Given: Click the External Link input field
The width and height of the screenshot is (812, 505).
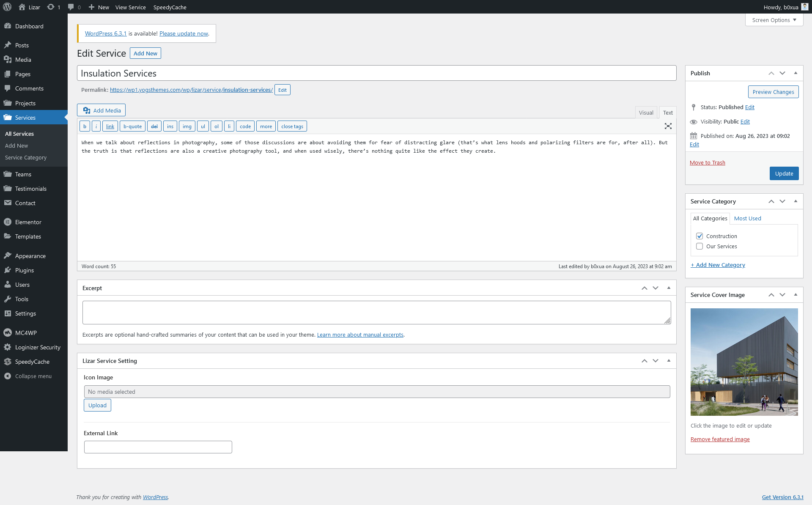Looking at the screenshot, I should pos(158,447).
